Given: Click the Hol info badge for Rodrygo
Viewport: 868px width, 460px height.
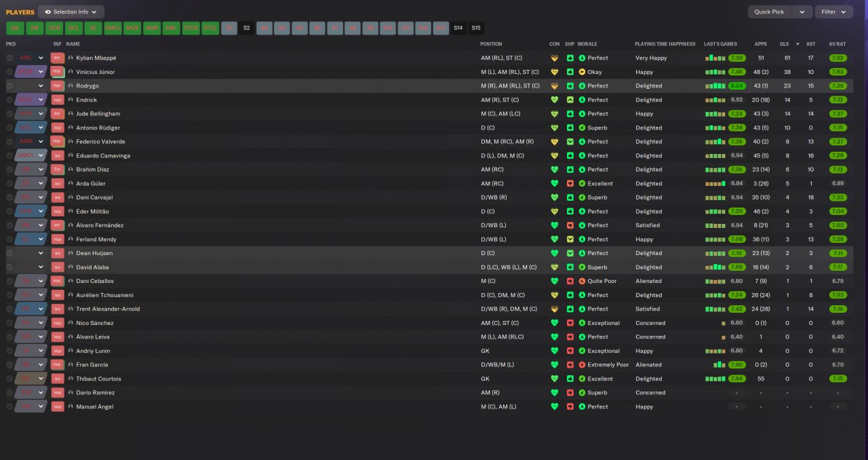Looking at the screenshot, I should (58, 86).
